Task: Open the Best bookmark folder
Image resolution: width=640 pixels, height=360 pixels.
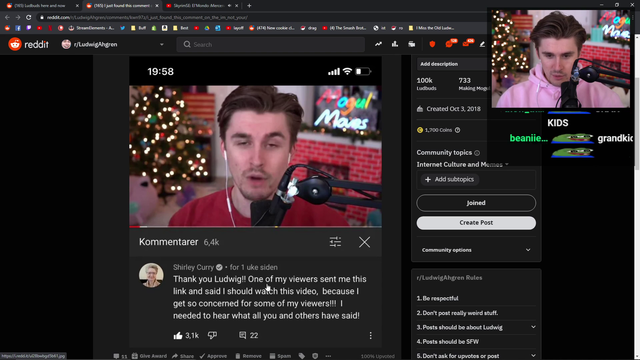Action: pos(181,28)
